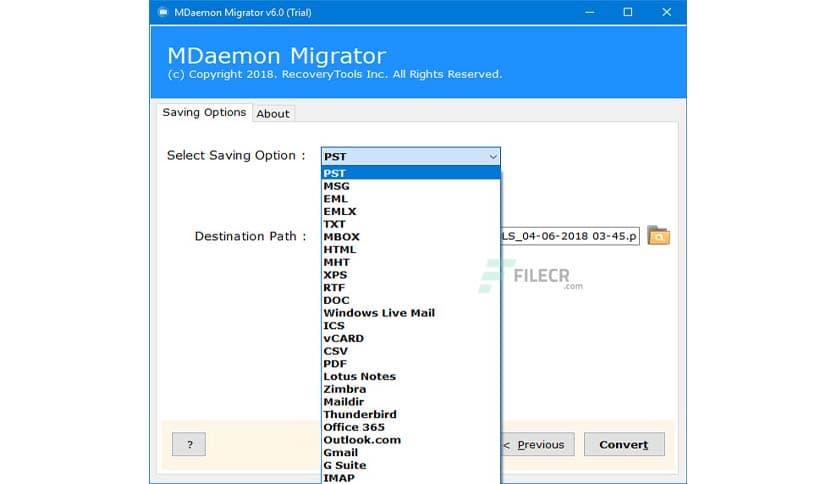836x484 pixels.
Task: Choose MSG from the saving options list
Action: pos(411,186)
